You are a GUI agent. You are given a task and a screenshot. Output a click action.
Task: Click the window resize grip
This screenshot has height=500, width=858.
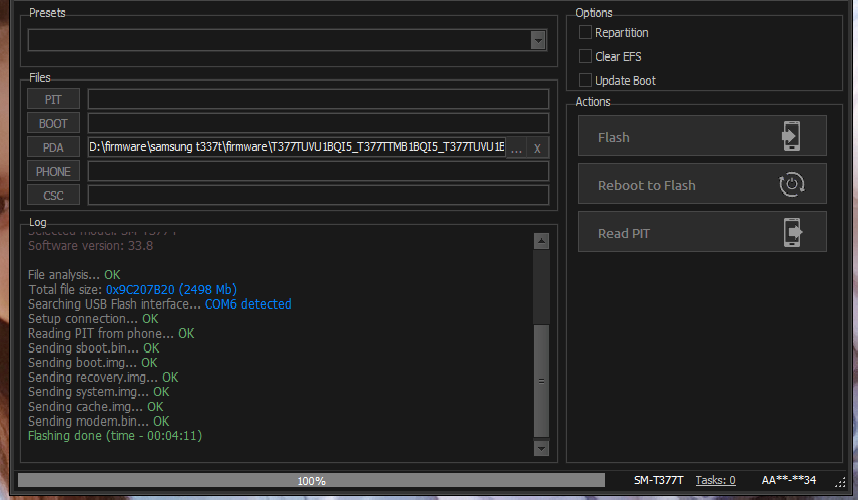pos(840,482)
